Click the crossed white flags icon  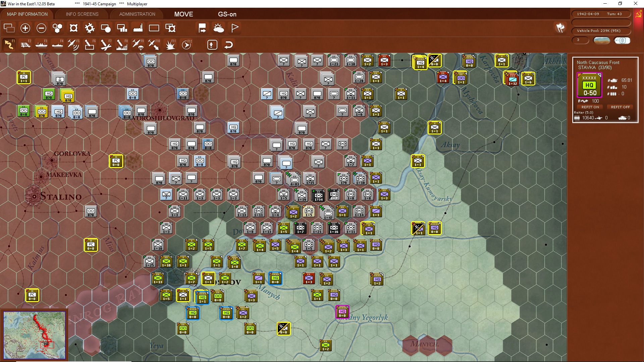(x=560, y=28)
